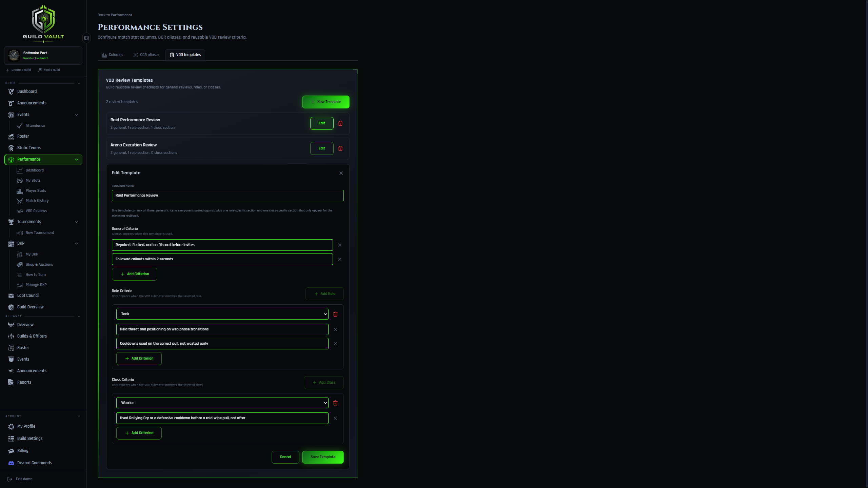
Task: Collapse the Performance sidebar section
Action: point(77,160)
